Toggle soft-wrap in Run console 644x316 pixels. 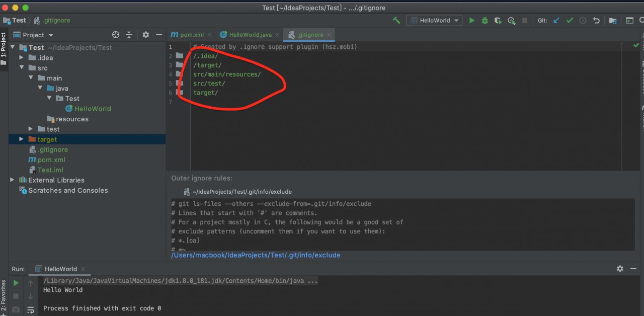31,309
